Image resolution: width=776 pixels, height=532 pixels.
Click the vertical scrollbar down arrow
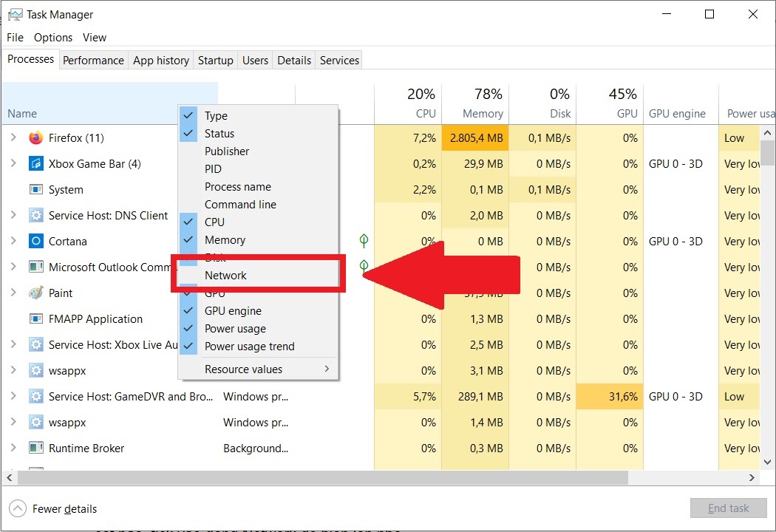[767, 463]
